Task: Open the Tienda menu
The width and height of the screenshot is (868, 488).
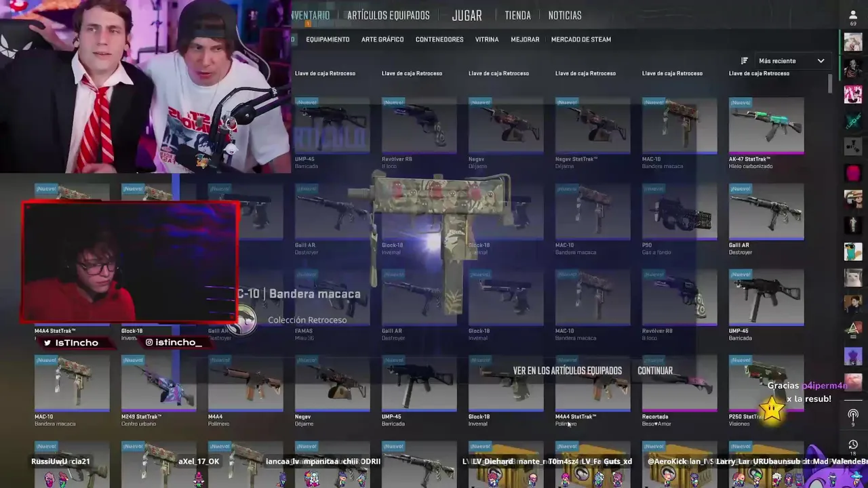Action: coord(517,15)
